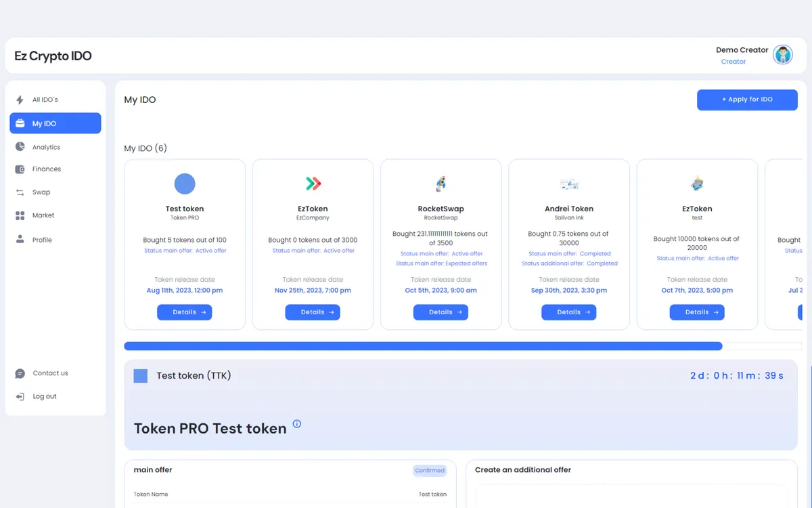Click the Swap arrows icon
The width and height of the screenshot is (812, 508).
[20, 192]
